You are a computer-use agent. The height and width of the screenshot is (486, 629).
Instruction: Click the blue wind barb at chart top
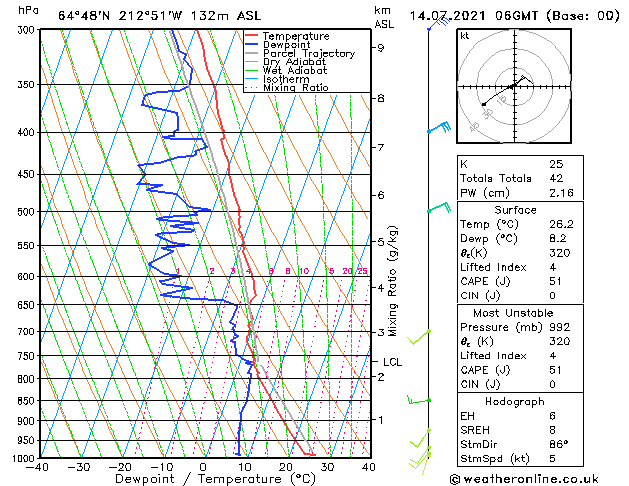(x=439, y=23)
